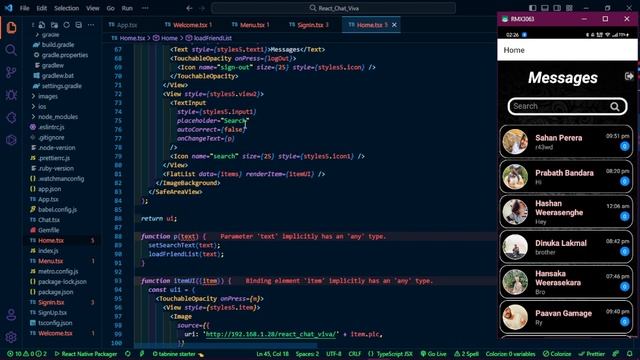Switch to the Menu.tsx editor tab
The height and width of the screenshot is (360, 640).
pos(252,25)
